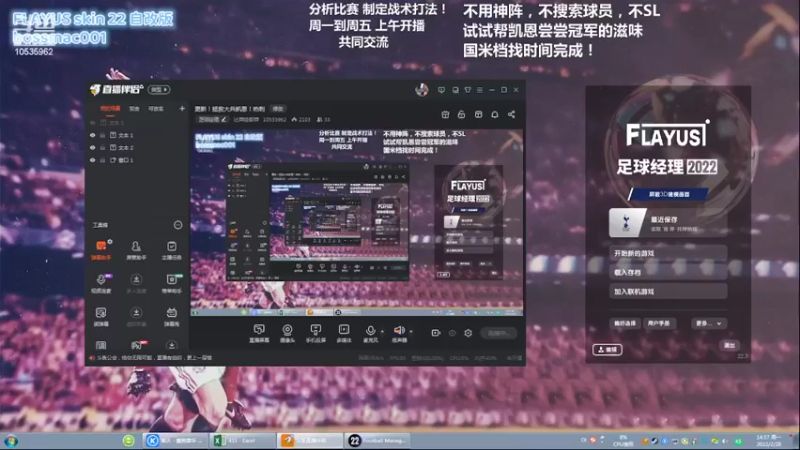Open the Windows Start button
The image size is (800, 450).
[11, 441]
